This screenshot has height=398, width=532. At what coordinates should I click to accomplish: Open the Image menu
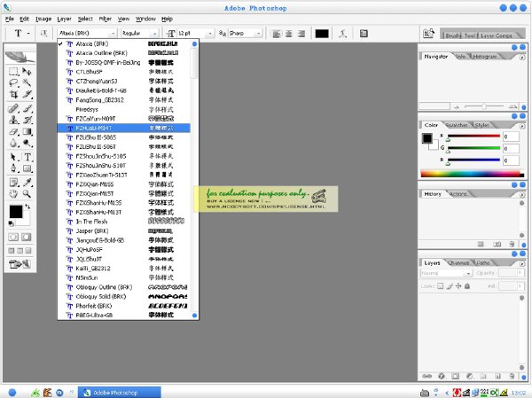click(43, 19)
